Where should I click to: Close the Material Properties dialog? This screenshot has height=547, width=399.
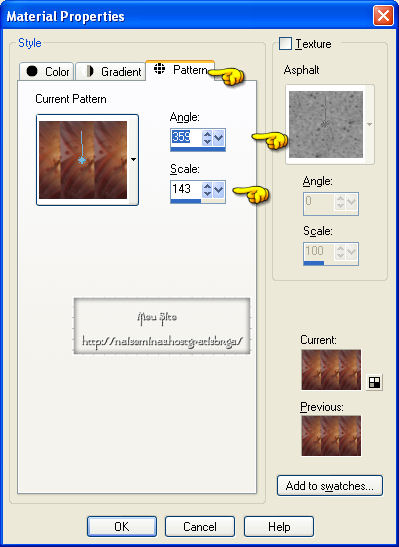383,16
